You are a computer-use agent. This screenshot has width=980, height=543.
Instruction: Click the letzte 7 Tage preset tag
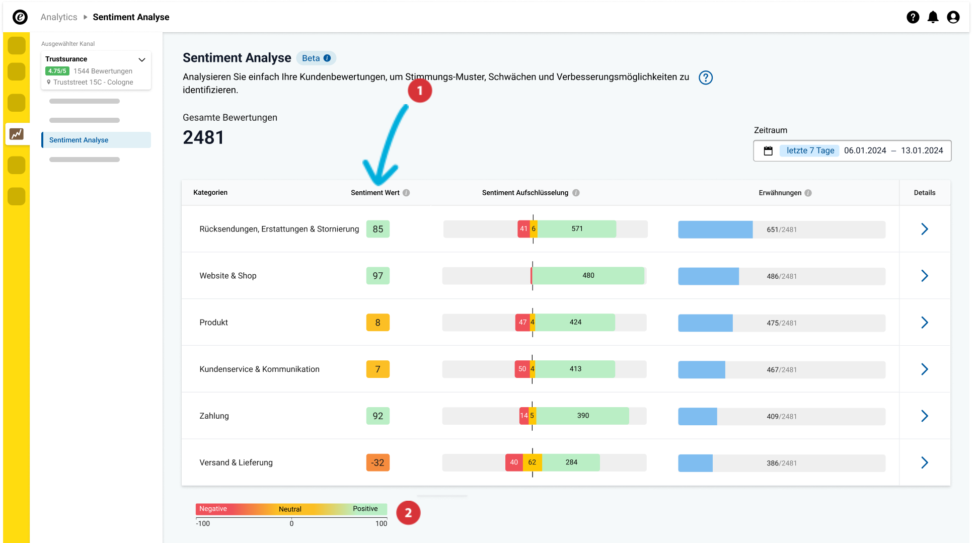point(810,150)
